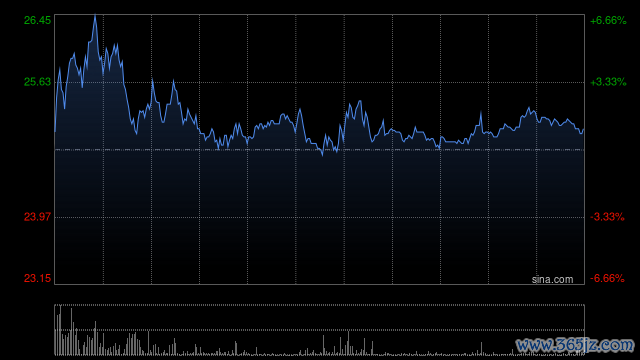640x360 pixels.
Task: Click the 23.97 price label
Action: (x=38, y=217)
